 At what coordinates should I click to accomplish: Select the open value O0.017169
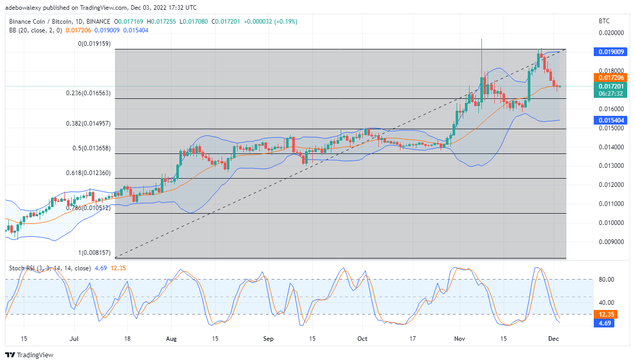tap(129, 22)
